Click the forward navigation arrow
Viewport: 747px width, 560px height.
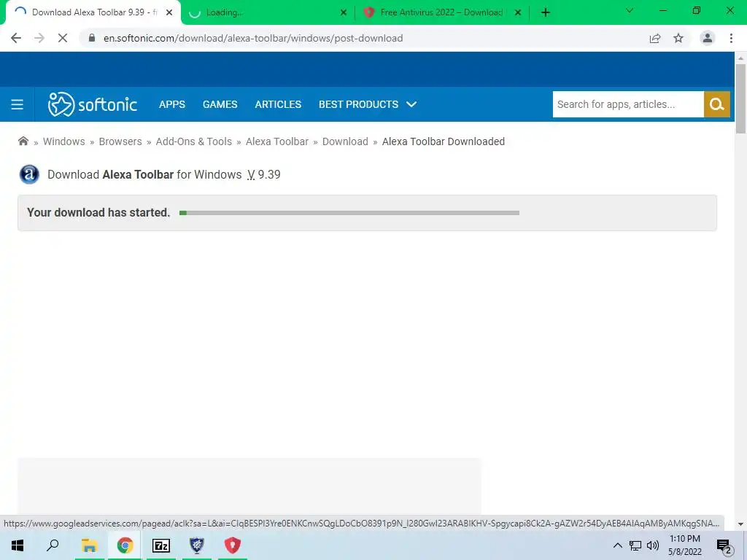(x=39, y=38)
